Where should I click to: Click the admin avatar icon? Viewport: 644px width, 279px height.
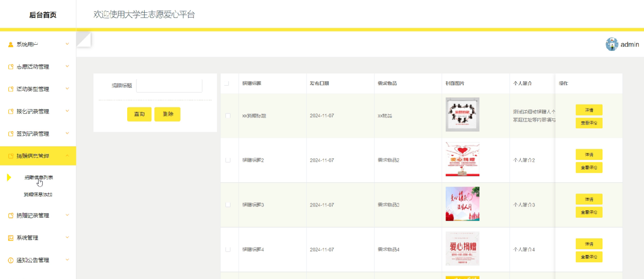(612, 44)
